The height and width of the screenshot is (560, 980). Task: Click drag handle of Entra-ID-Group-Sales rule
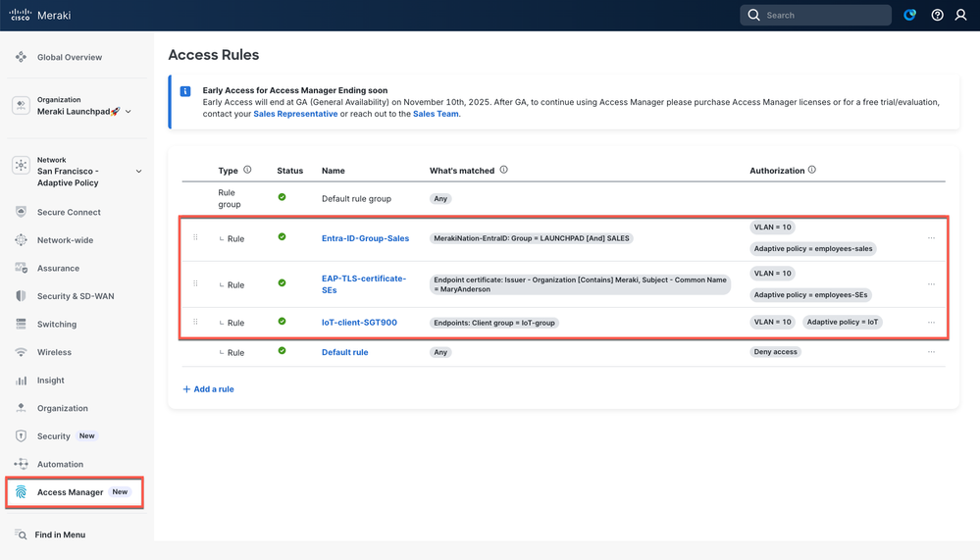[x=195, y=238]
